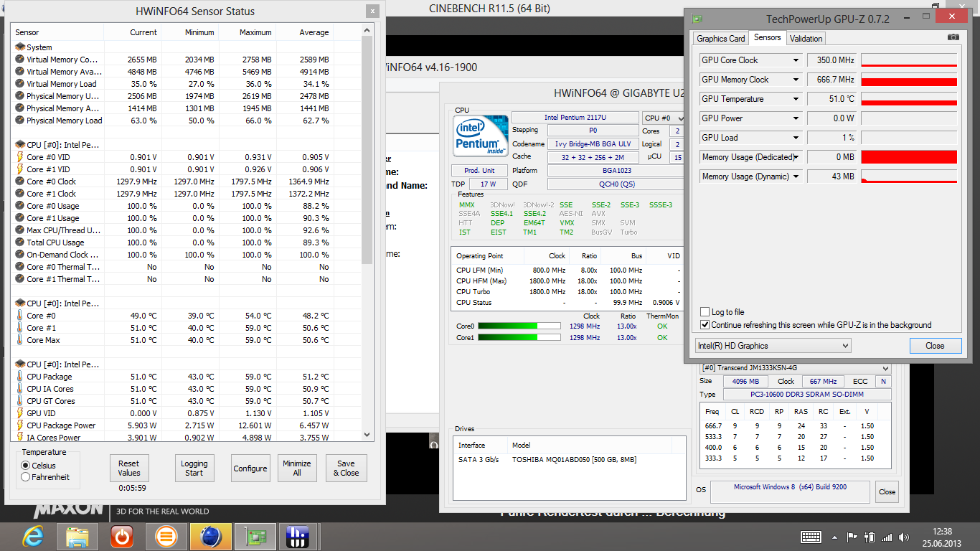980x551 pixels.
Task: Open File Explorer from the taskbar
Action: (x=77, y=535)
